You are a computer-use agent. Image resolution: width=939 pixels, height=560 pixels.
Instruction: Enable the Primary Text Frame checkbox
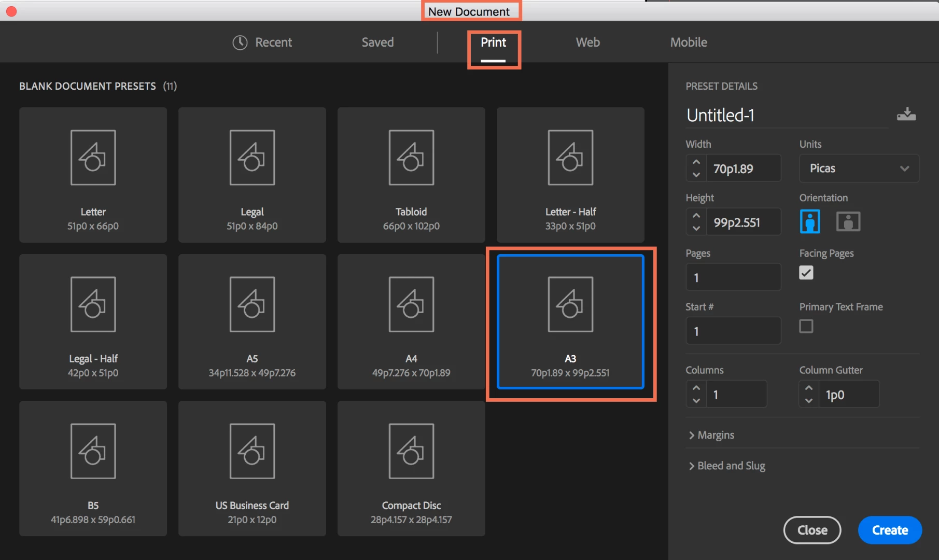click(x=806, y=326)
